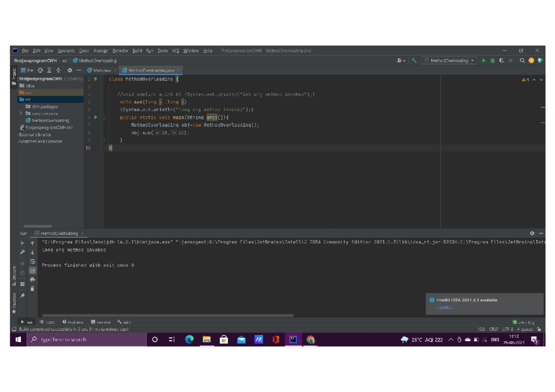The width and height of the screenshot is (555, 392).
Task: Open the Refactor menu
Action: [121, 51]
